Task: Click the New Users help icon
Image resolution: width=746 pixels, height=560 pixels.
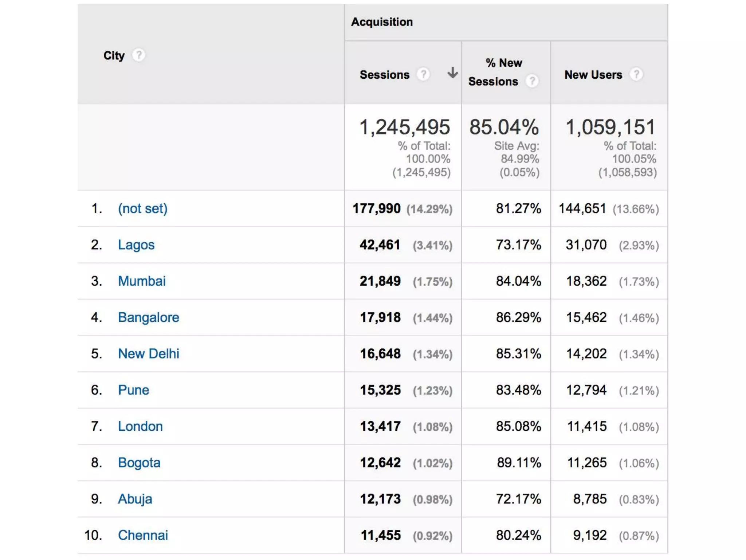Action: click(636, 74)
